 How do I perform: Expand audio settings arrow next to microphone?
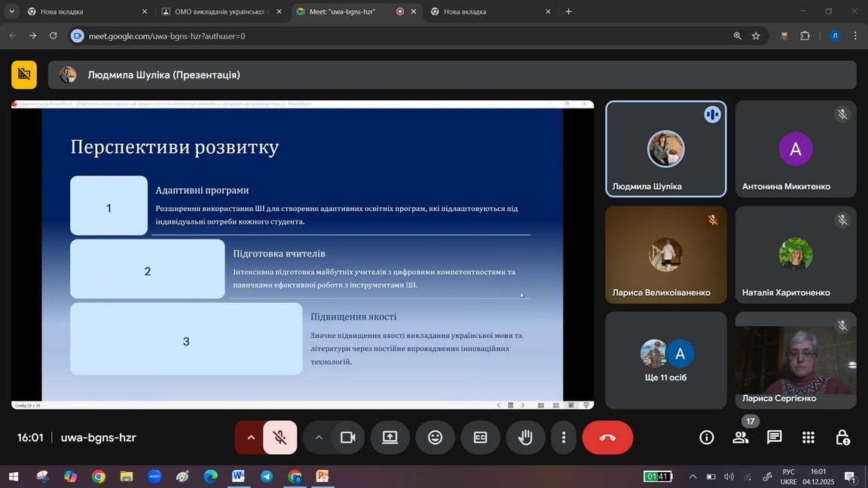(x=251, y=438)
